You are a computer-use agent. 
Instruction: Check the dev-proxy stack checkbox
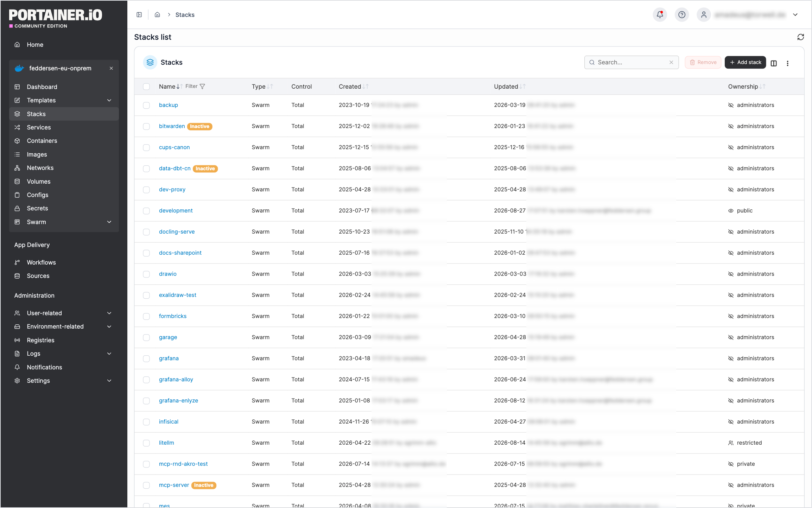point(146,190)
